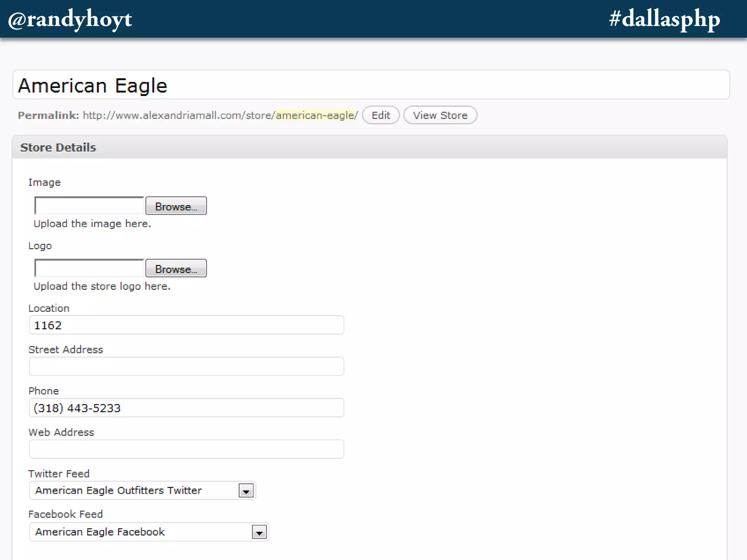Click the #dallasphp hashtag in header
747x560 pixels.
[664, 19]
